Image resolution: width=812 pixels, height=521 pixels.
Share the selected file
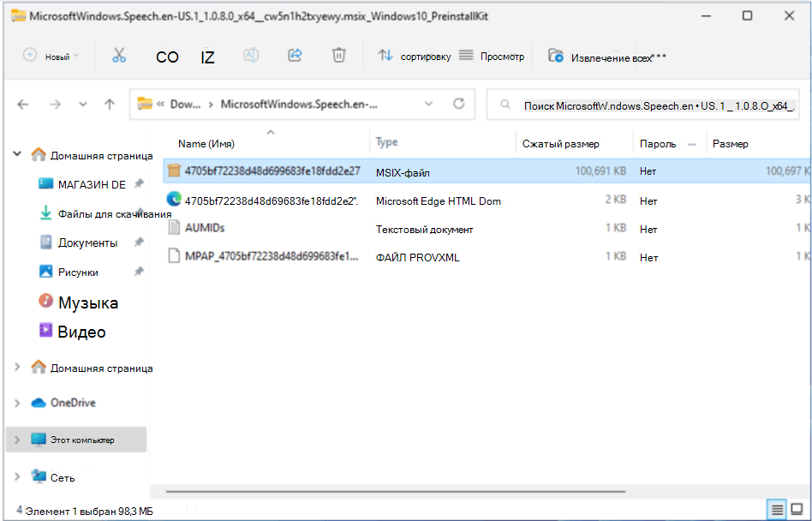pyautogui.click(x=295, y=55)
